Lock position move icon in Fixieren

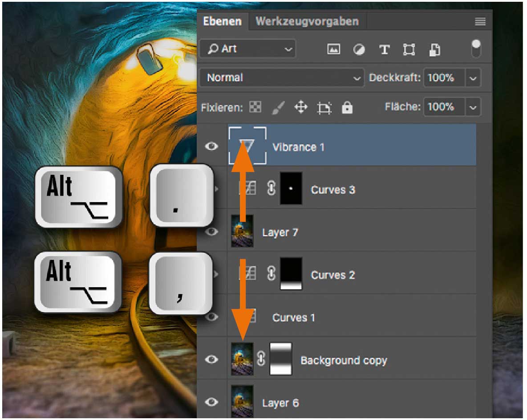point(301,107)
